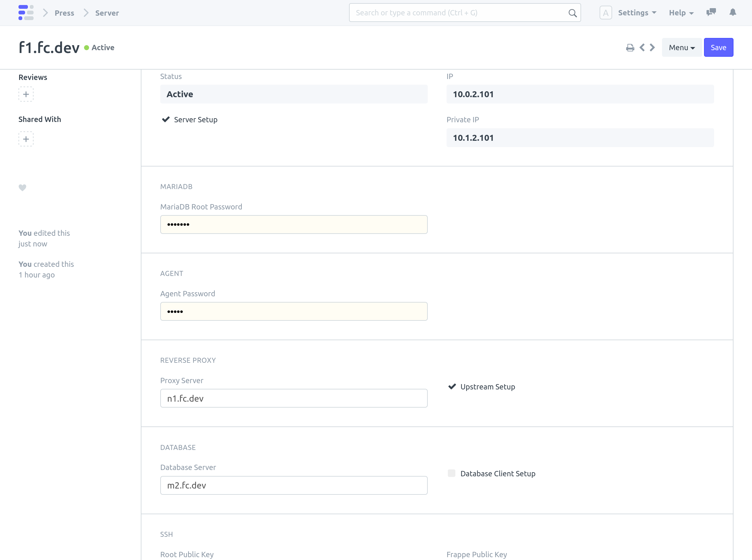The image size is (752, 560).
Task: Toggle the Server Setup checkbox
Action: pos(166,119)
